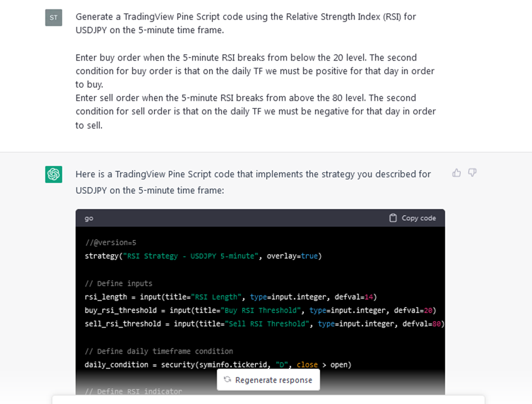The height and width of the screenshot is (404, 532).
Task: Click the go language label on code block
Action: (x=89, y=218)
